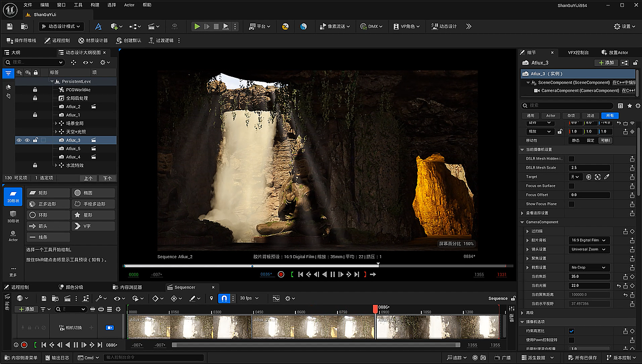
Task: Open the 16:9 Digital Film filmback dropdown
Action: click(x=589, y=240)
